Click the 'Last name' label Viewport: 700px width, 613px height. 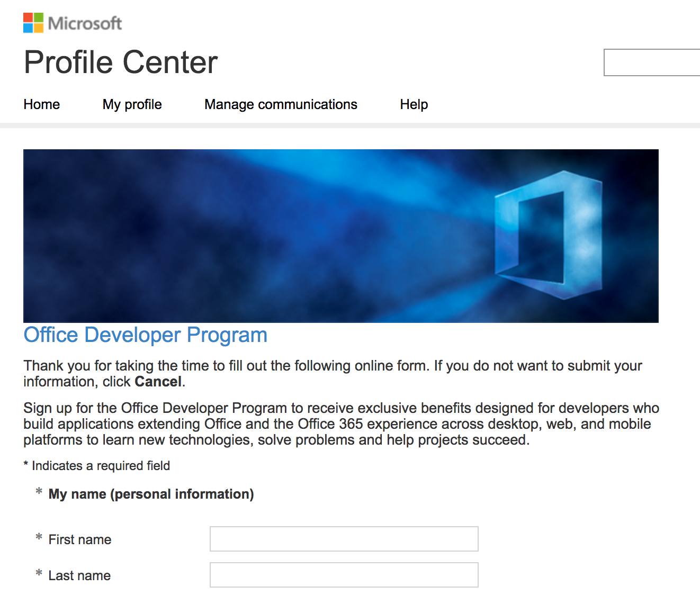[x=79, y=575]
